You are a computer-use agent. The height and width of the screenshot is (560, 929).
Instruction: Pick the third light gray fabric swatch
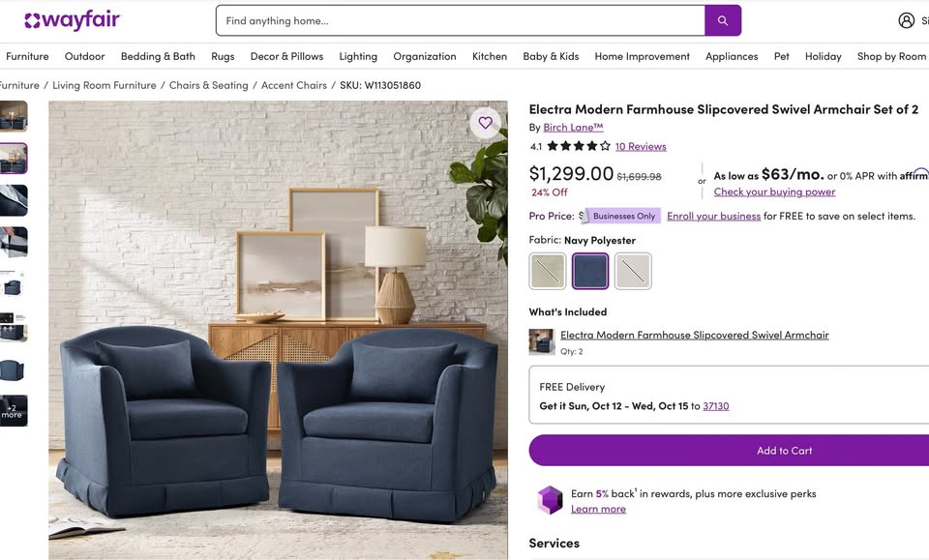click(x=633, y=271)
